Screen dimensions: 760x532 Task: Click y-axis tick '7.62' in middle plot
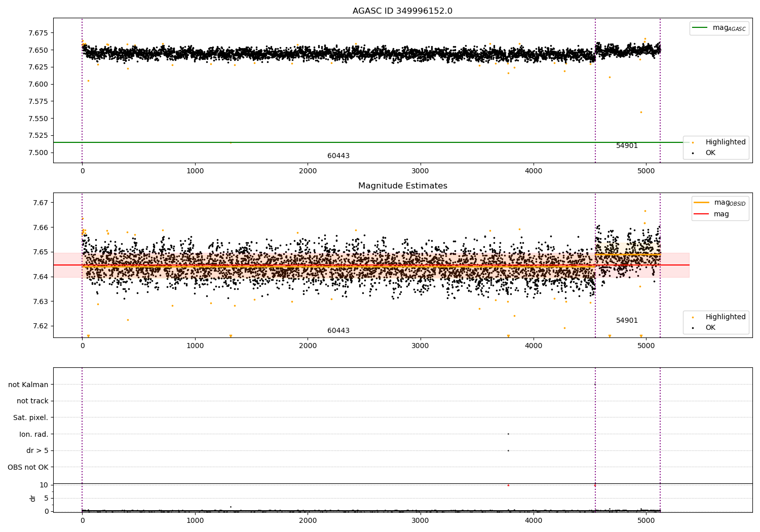pyautogui.click(x=41, y=326)
